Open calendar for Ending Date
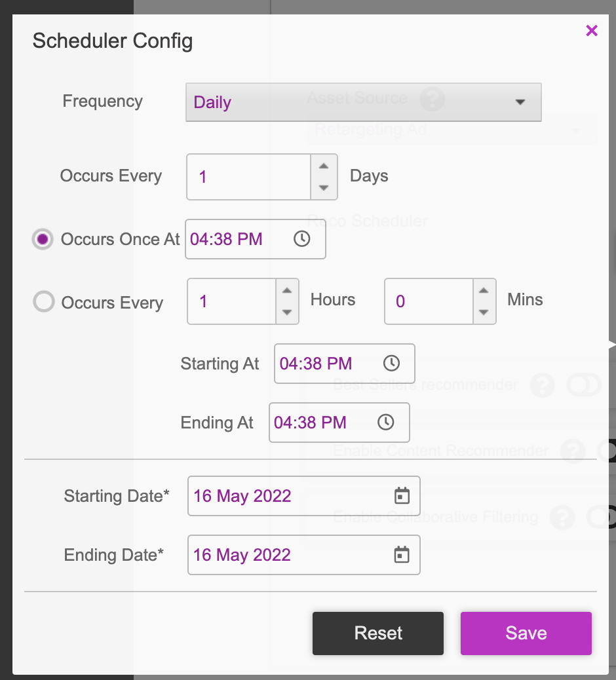 402,555
